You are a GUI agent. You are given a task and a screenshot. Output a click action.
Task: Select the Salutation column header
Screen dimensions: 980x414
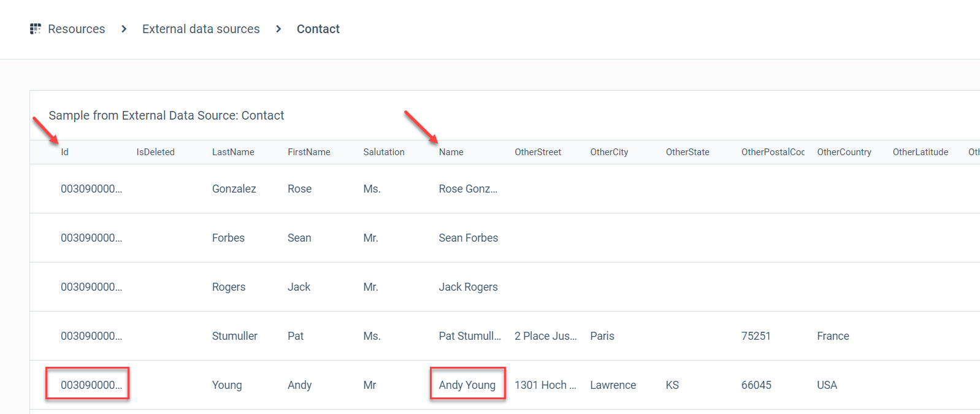click(384, 152)
